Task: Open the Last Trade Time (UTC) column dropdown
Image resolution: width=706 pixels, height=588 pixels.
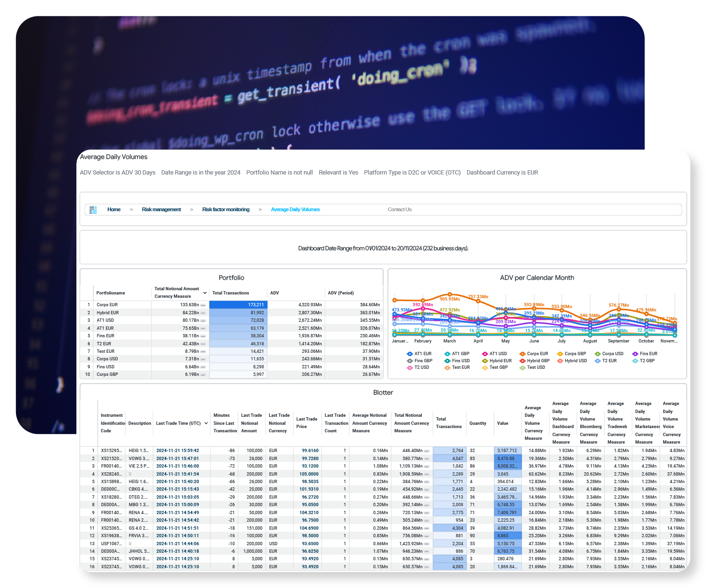Action: (206, 423)
